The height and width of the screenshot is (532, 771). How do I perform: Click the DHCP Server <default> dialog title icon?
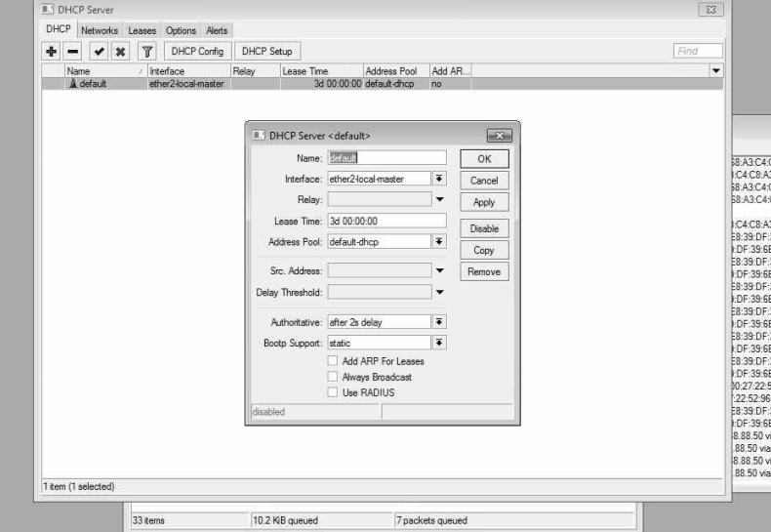[259, 136]
